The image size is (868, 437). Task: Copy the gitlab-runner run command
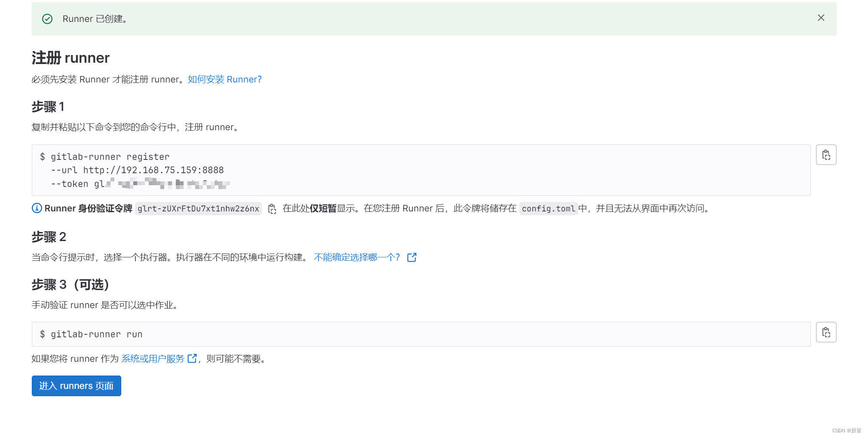coord(826,332)
